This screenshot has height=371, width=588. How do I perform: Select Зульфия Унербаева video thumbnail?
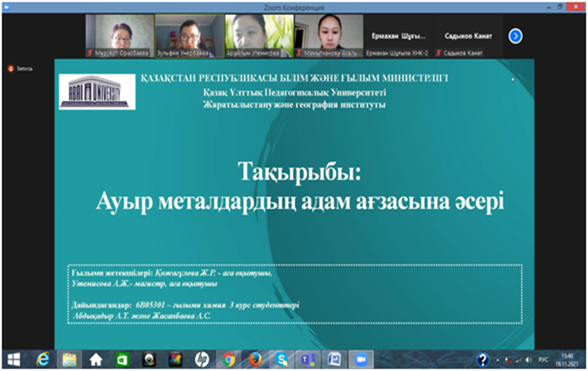pyautogui.click(x=182, y=35)
